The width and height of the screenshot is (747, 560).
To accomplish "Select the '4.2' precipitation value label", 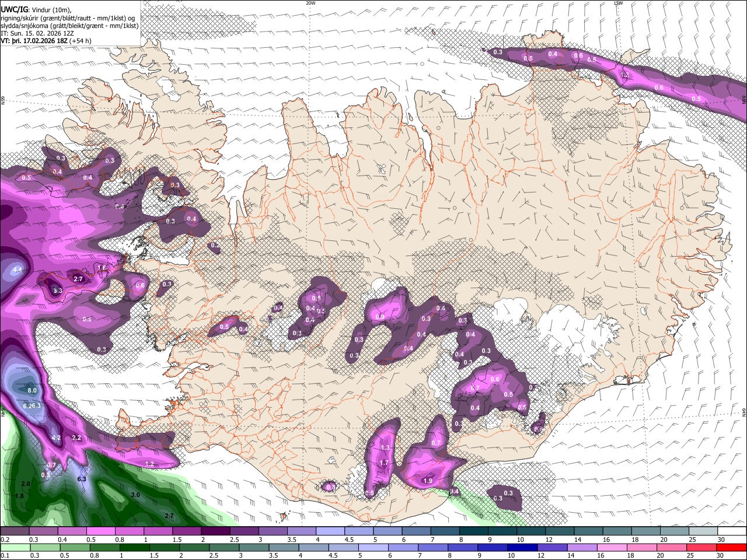I will [x=57, y=437].
